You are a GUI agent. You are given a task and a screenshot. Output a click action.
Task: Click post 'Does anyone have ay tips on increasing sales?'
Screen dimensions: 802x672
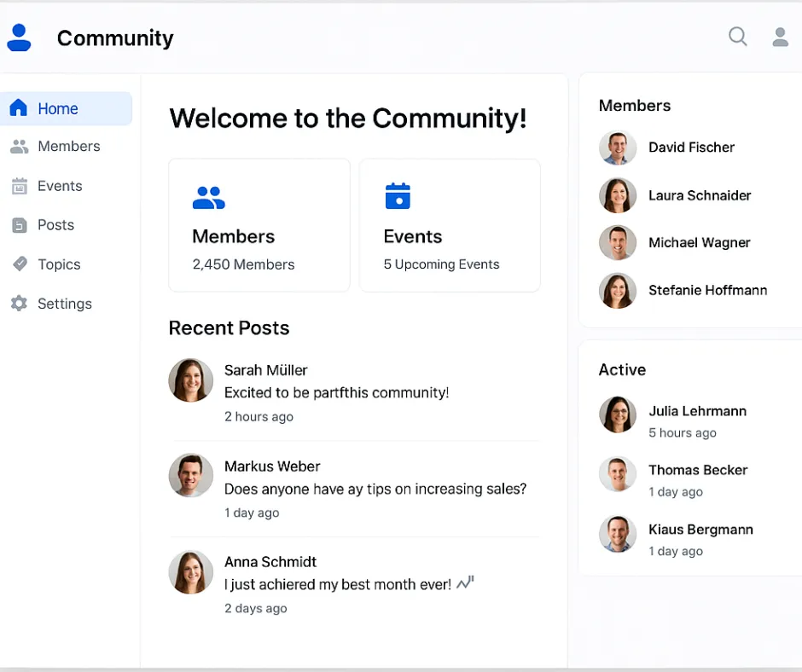[x=375, y=489]
